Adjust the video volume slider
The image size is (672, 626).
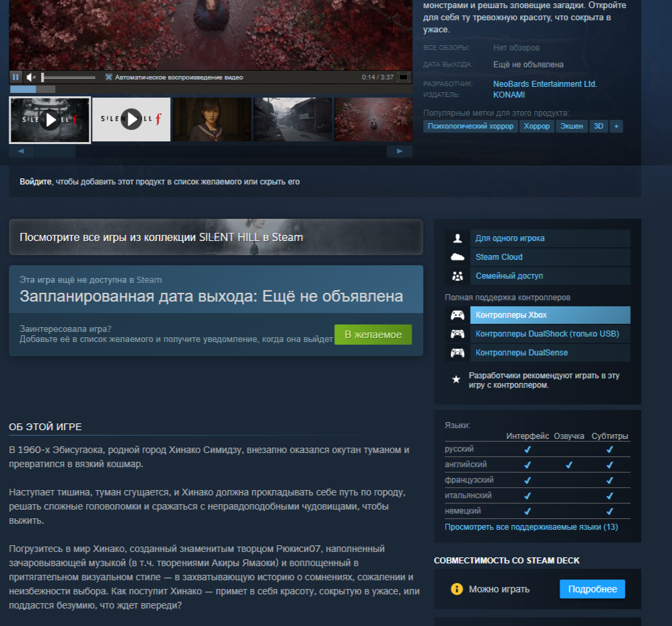click(x=68, y=77)
